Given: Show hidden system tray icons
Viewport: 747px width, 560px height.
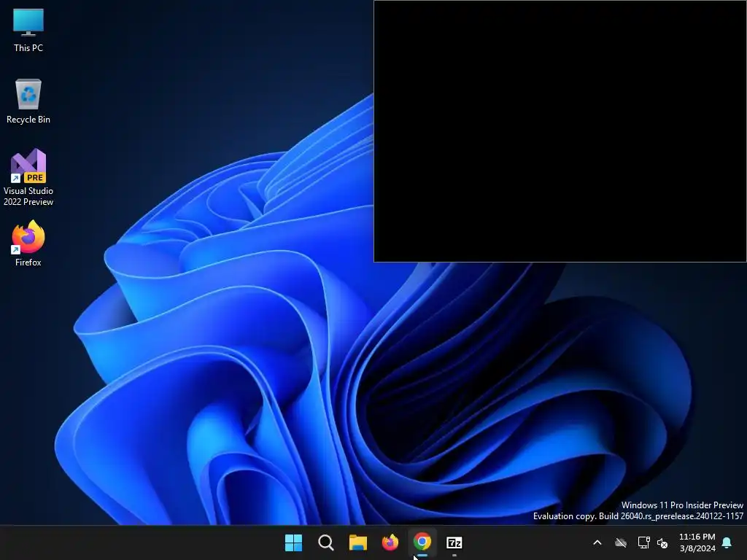Looking at the screenshot, I should pyautogui.click(x=597, y=542).
